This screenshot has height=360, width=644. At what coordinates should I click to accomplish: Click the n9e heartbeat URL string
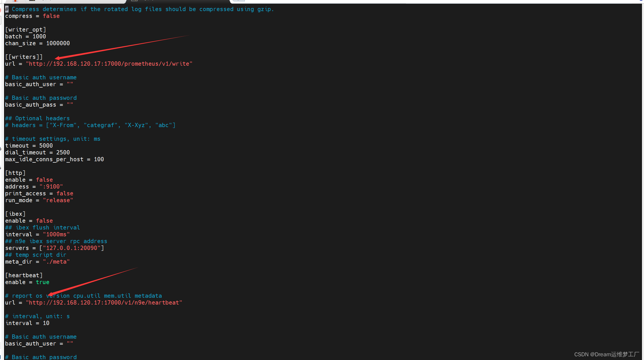[x=104, y=303]
